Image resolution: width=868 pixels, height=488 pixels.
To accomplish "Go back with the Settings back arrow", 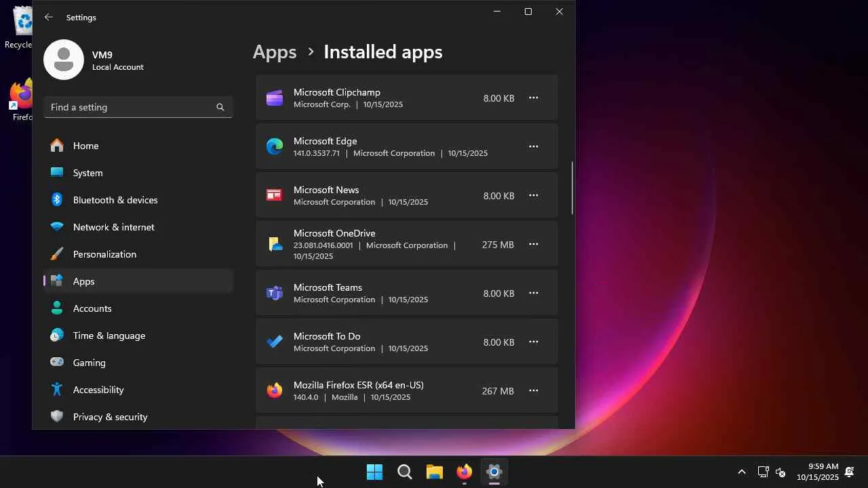I will point(49,18).
